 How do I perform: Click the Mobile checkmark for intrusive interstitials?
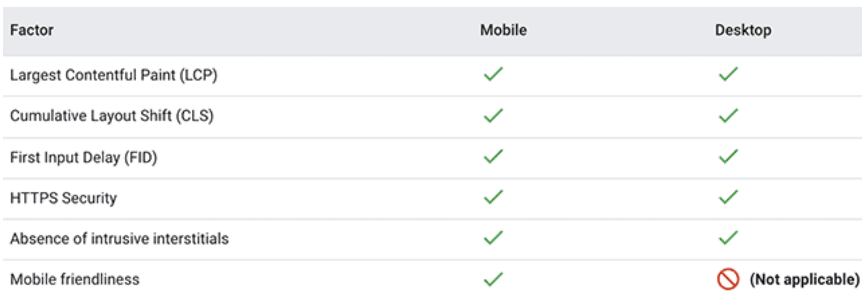pyautogui.click(x=493, y=237)
